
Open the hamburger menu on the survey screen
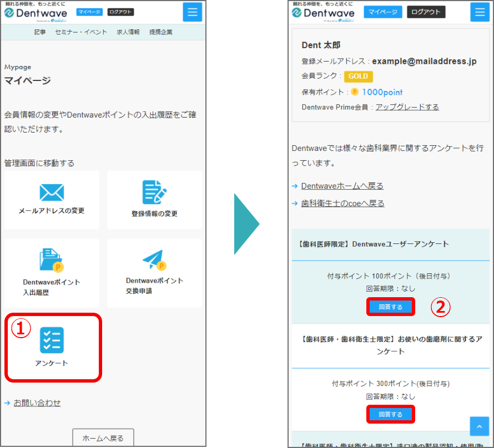[x=480, y=12]
